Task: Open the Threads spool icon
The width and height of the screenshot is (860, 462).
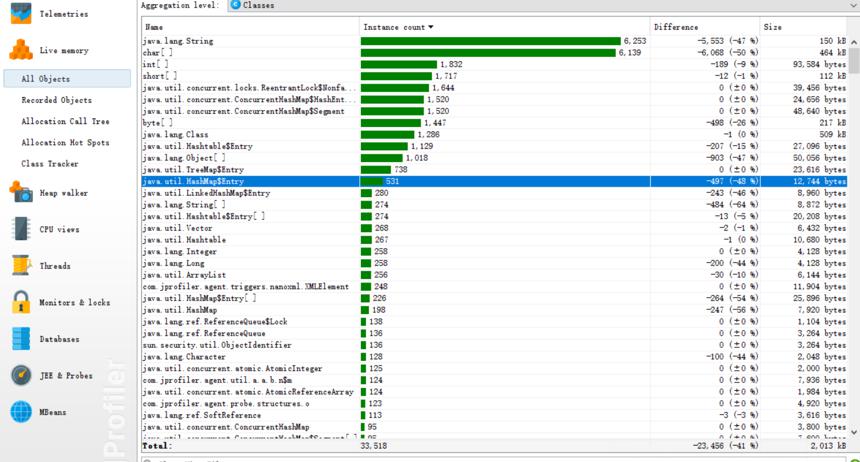Action: coord(21,266)
